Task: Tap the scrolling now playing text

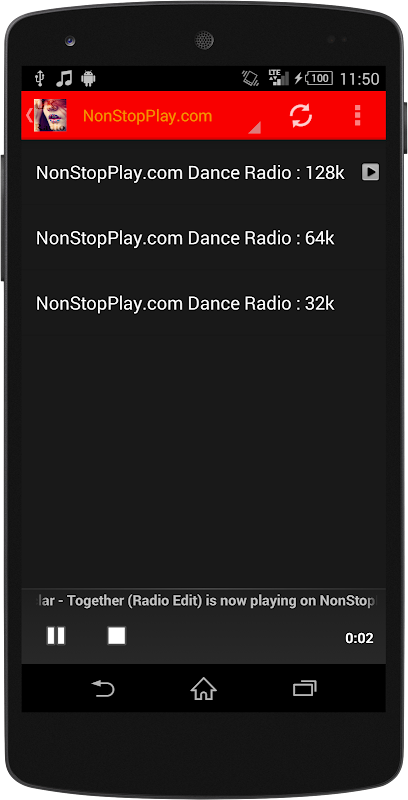Action: tap(207, 601)
